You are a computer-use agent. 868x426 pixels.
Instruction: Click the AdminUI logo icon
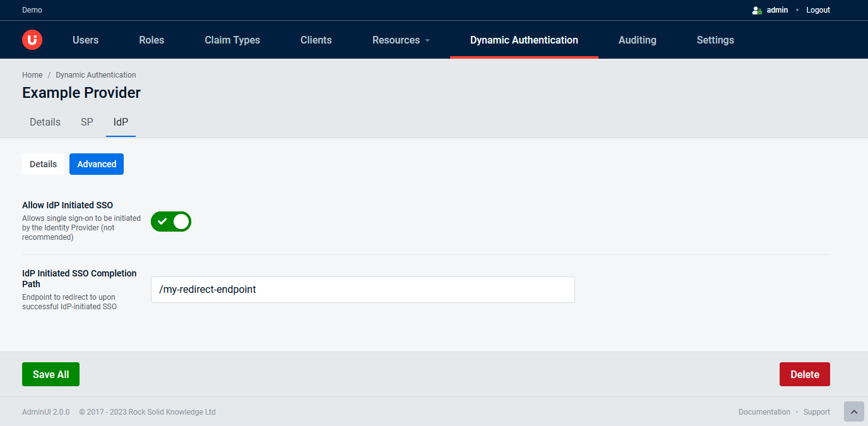click(31, 39)
